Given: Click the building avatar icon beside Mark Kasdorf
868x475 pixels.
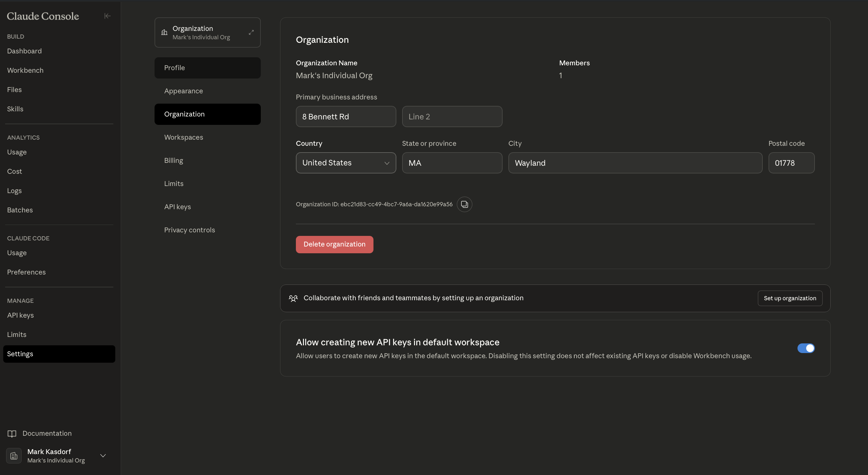Looking at the screenshot, I should (14, 456).
